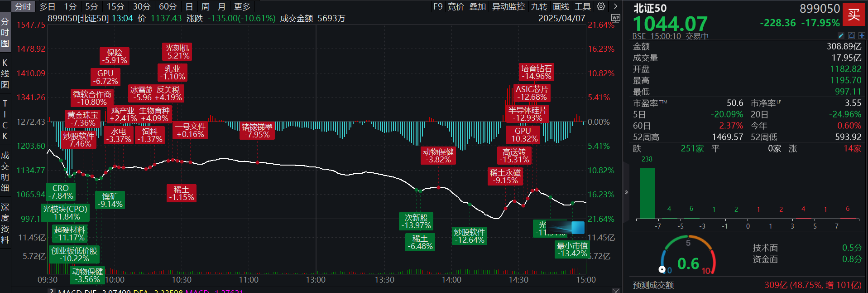The height and width of the screenshot is (293, 868).
Task: Click the 资金面 0.8分 score row
Action: [807, 259]
